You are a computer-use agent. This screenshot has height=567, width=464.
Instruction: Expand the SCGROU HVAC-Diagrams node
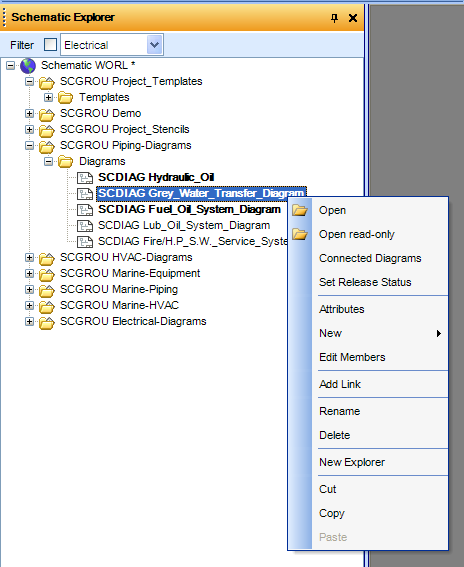pyautogui.click(x=30, y=258)
